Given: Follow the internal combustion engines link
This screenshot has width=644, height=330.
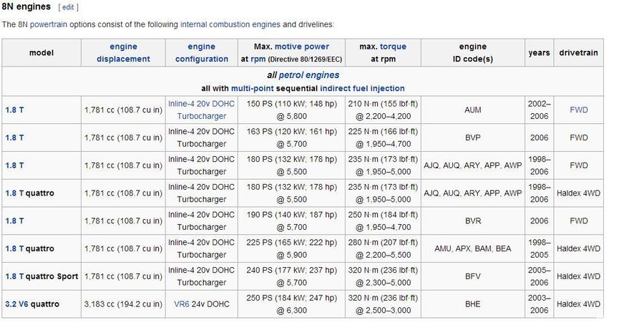Looking at the screenshot, I should (x=230, y=24).
